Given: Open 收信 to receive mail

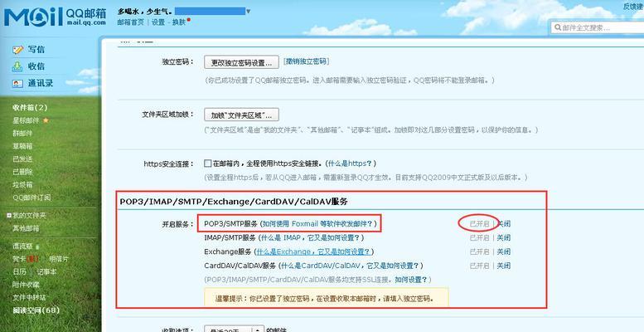Looking at the screenshot, I should pos(36,66).
